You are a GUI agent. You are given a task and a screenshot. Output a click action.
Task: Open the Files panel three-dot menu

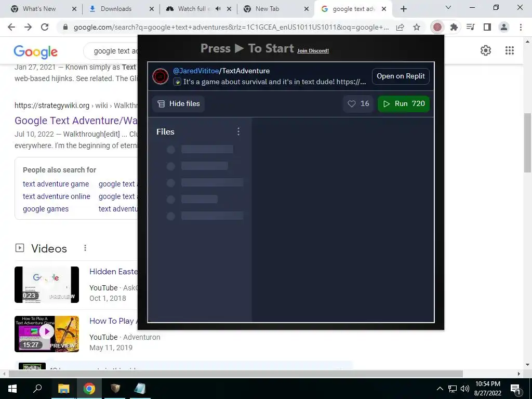click(238, 131)
